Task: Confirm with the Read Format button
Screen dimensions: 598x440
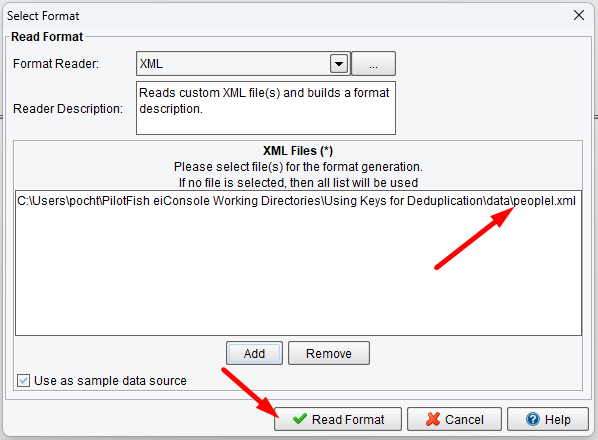Action: click(338, 419)
